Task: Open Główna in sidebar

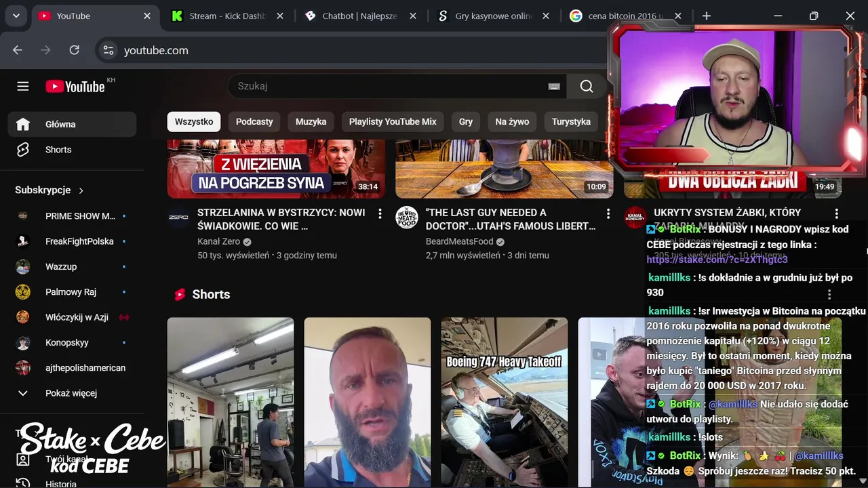Action: pos(72,124)
